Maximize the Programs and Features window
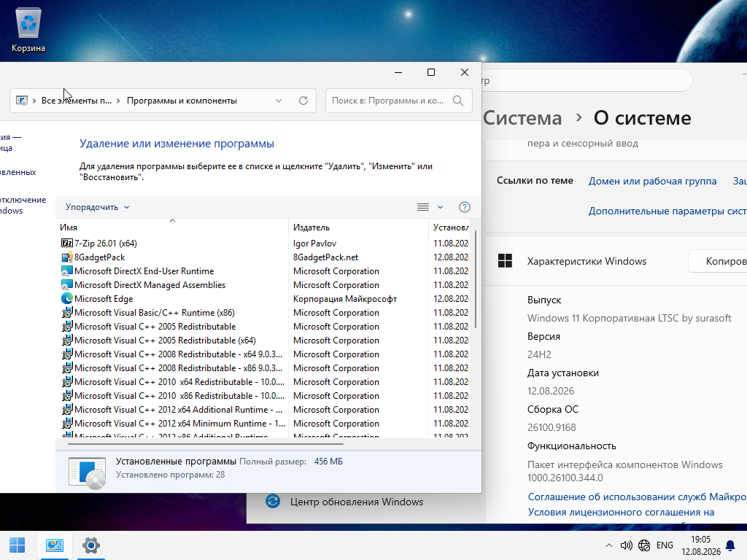This screenshot has width=747, height=560. 431,72
